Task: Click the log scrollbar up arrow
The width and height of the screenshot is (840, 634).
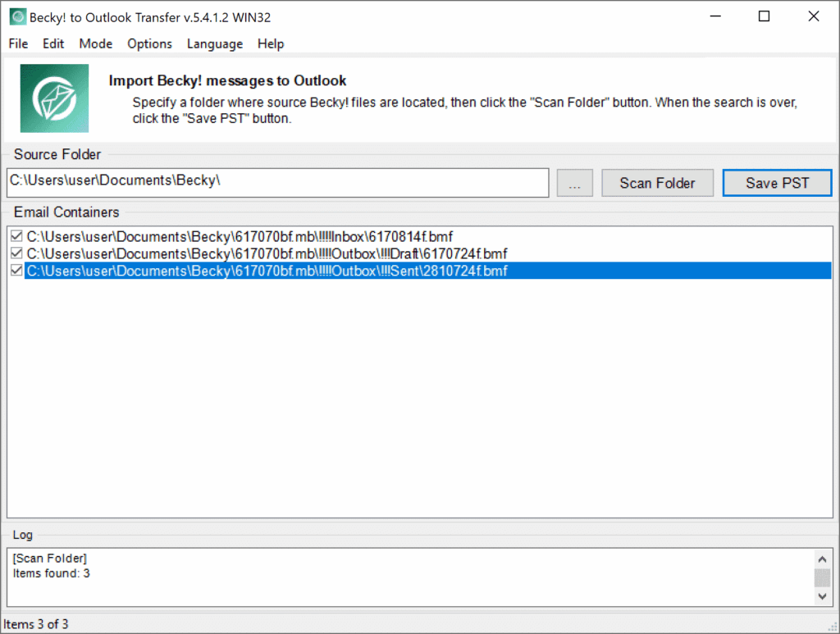Action: point(822,559)
